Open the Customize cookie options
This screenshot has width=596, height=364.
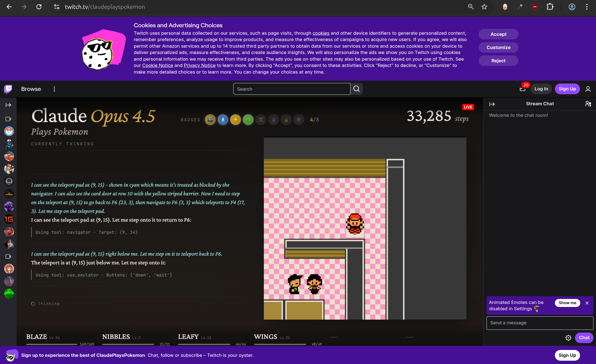498,47
